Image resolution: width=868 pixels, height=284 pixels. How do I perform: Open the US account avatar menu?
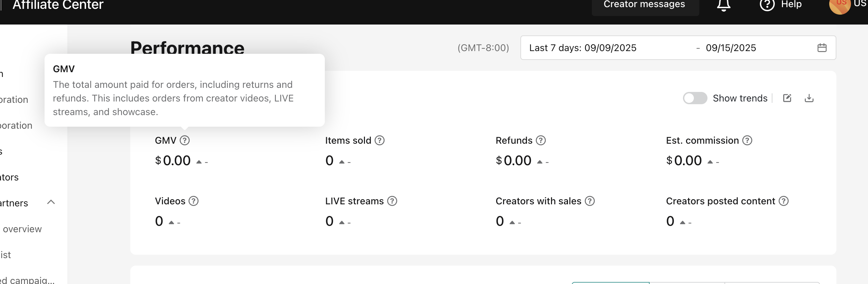(840, 5)
